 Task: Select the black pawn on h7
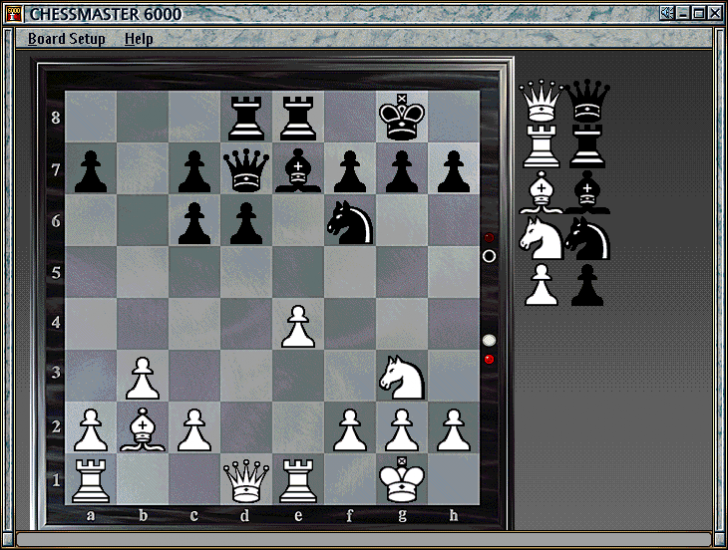[x=454, y=171]
